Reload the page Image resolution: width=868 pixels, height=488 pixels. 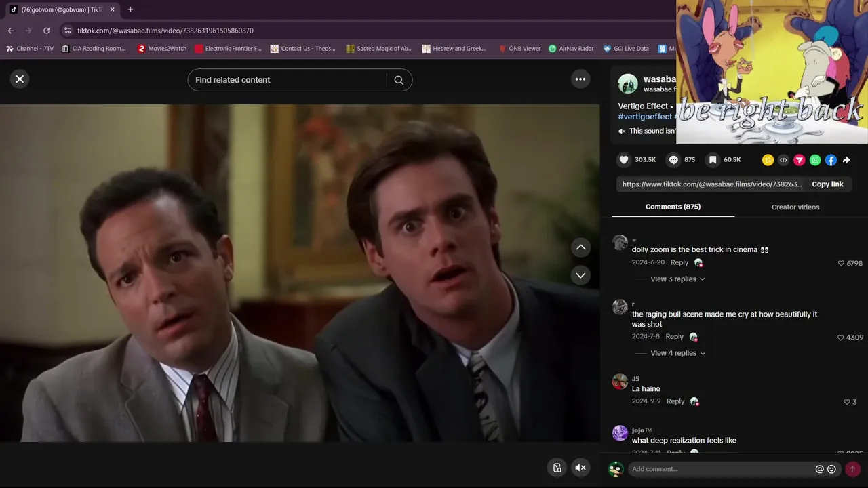pos(46,30)
